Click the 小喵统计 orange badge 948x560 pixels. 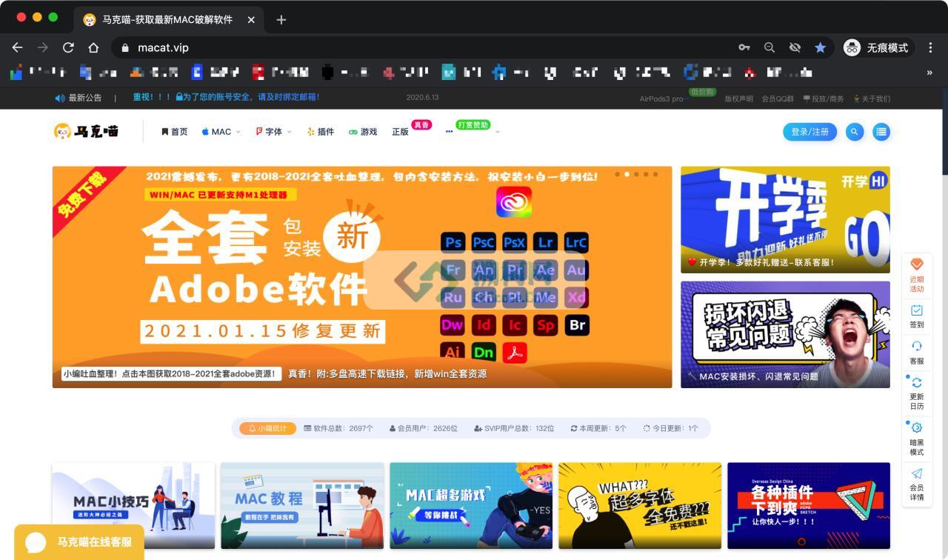pyautogui.click(x=268, y=428)
